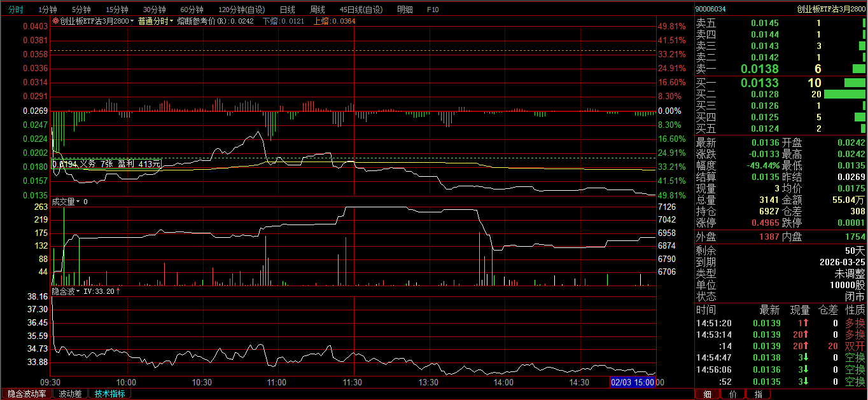Image resolution: width=868 pixels, height=400 pixels.
Task: Click the 指 tab in the trades panel
Action: pos(758,394)
